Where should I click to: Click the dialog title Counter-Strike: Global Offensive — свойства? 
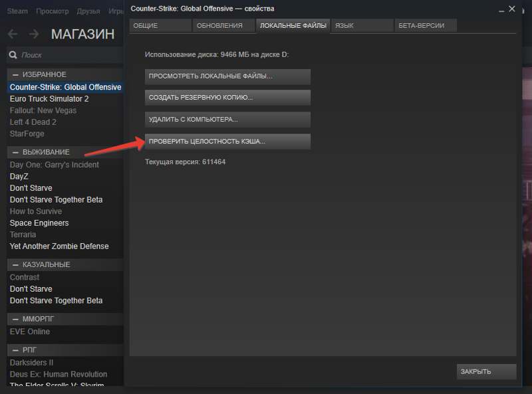pos(203,9)
